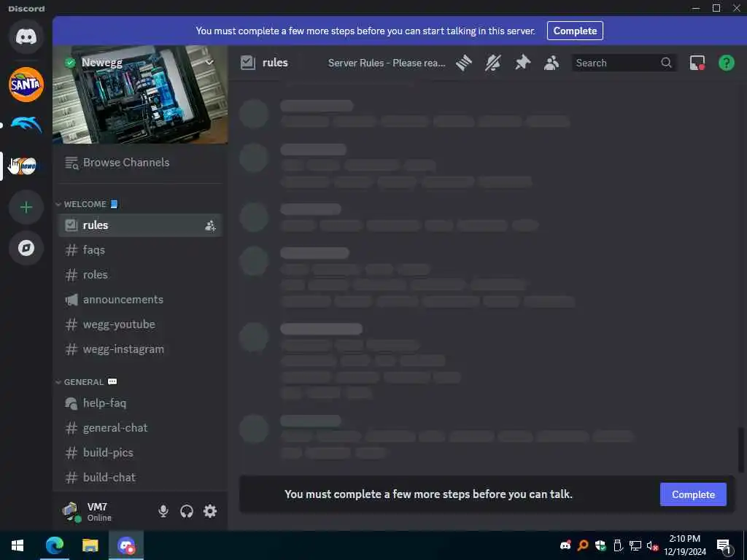Open Newegg server dropdown menu
The image size is (747, 560).
point(209,63)
